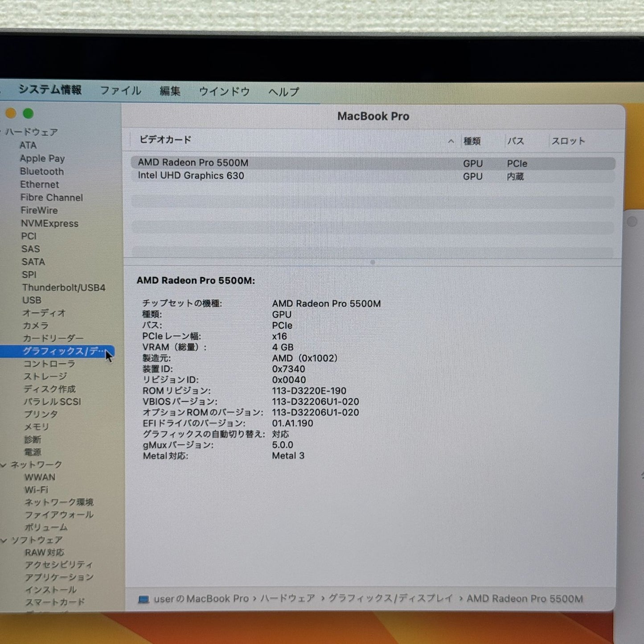This screenshot has width=644, height=644.
Task: Open the ウインドウ menu
Action: (x=224, y=92)
